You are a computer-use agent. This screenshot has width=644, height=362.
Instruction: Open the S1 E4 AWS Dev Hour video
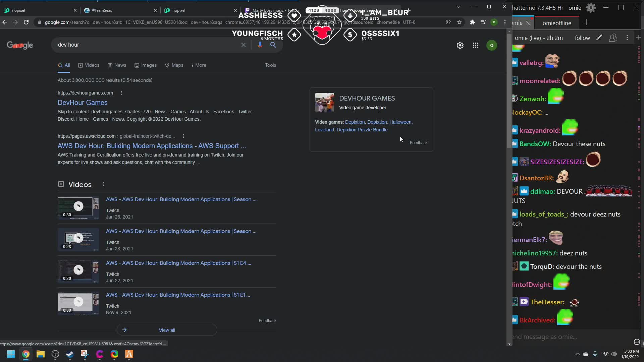click(x=178, y=263)
